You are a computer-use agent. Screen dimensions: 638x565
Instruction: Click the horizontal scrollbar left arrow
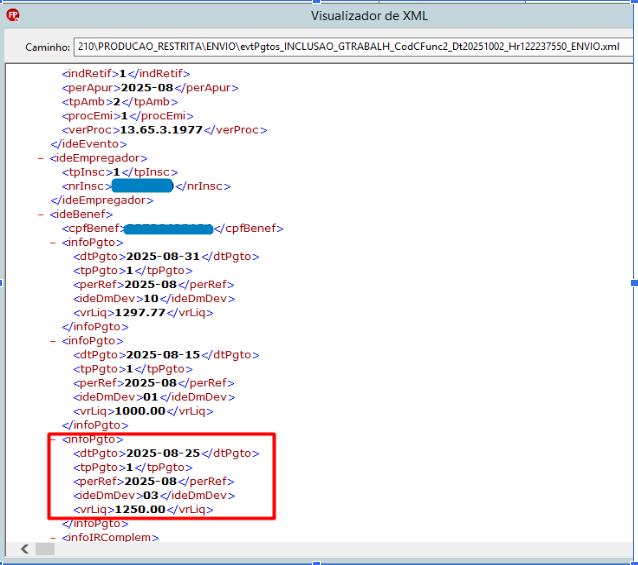pyautogui.click(x=25, y=549)
